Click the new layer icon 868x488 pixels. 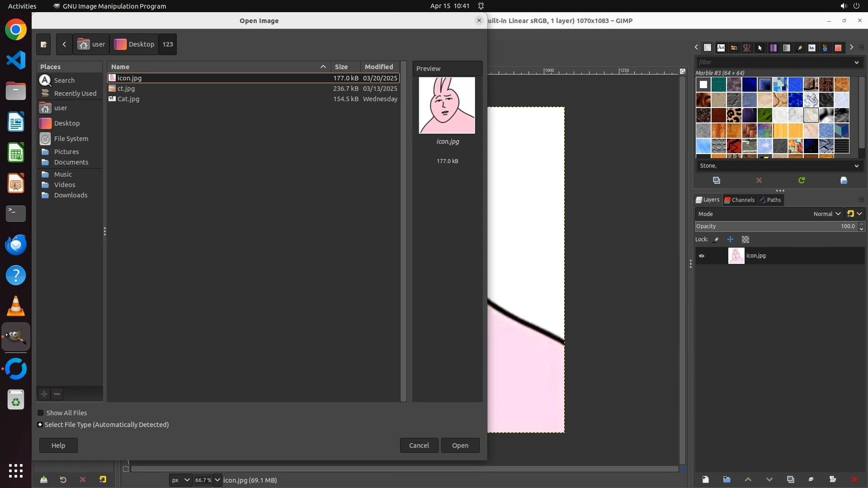click(705, 479)
